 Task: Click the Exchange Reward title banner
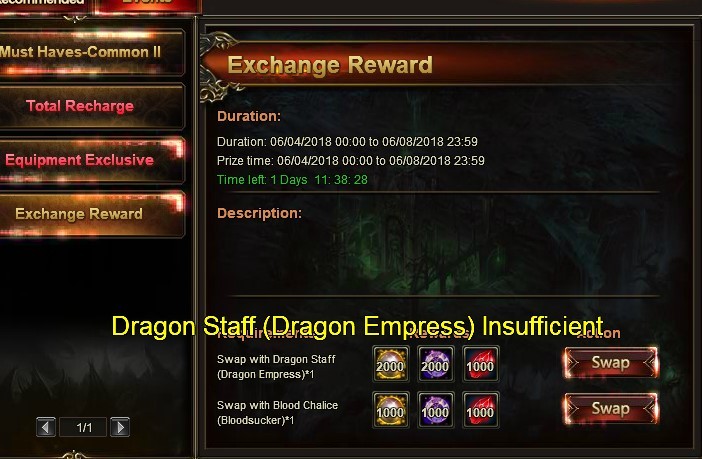click(x=330, y=65)
